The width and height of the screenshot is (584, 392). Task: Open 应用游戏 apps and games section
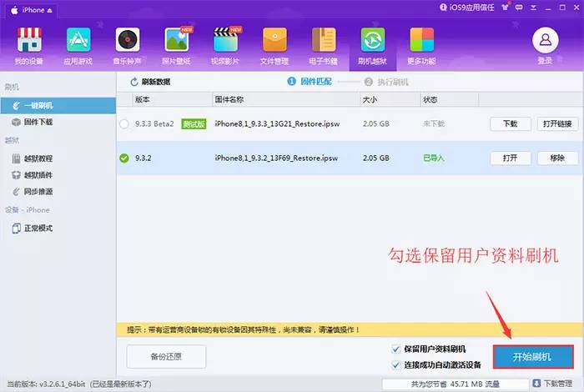[78, 46]
